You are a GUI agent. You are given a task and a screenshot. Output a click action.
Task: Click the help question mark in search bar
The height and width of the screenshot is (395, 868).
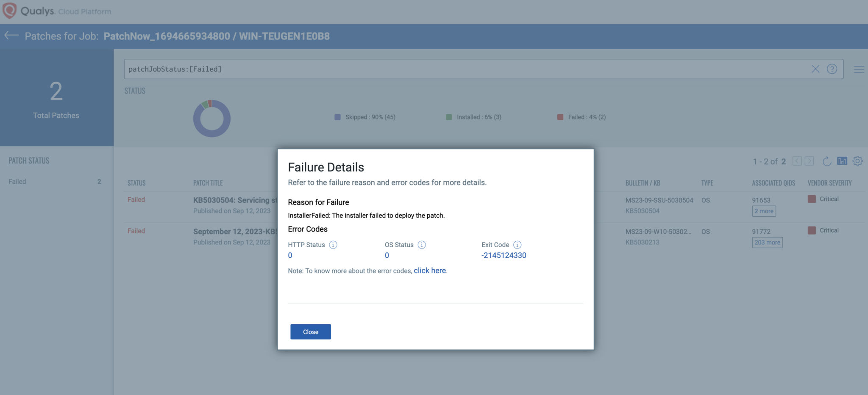pos(832,69)
